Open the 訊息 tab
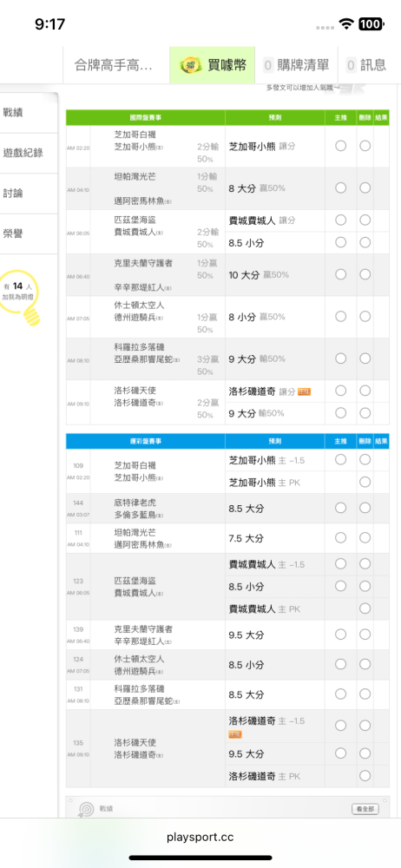The image size is (401, 868). pos(366,65)
